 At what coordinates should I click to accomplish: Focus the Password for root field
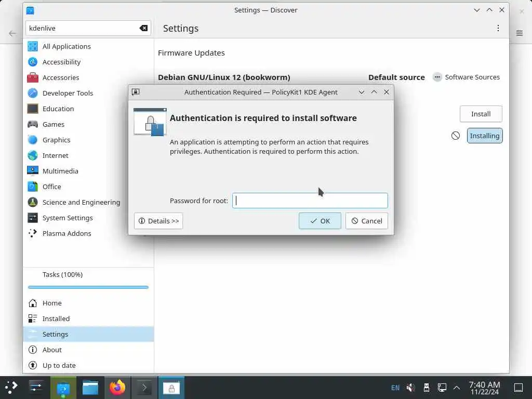[x=310, y=201]
